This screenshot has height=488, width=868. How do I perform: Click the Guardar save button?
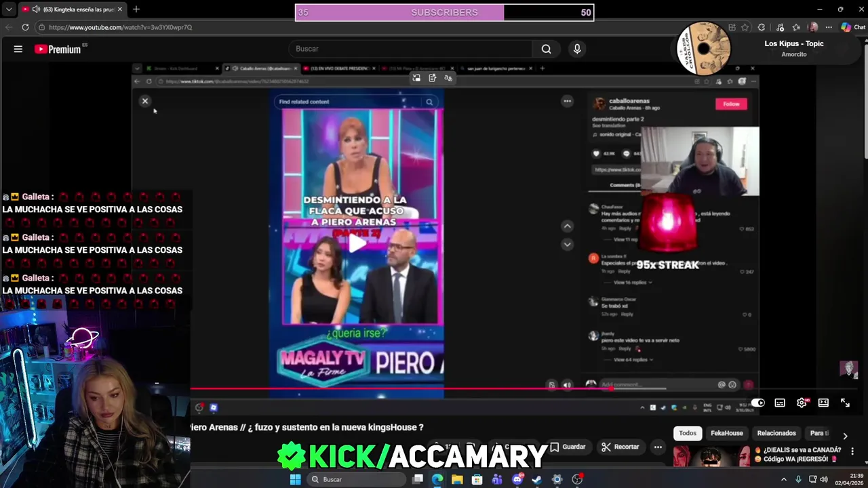[x=568, y=447]
